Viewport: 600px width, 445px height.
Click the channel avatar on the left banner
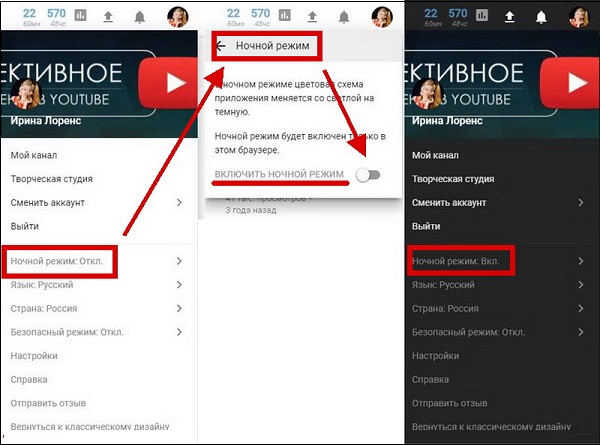[26, 94]
